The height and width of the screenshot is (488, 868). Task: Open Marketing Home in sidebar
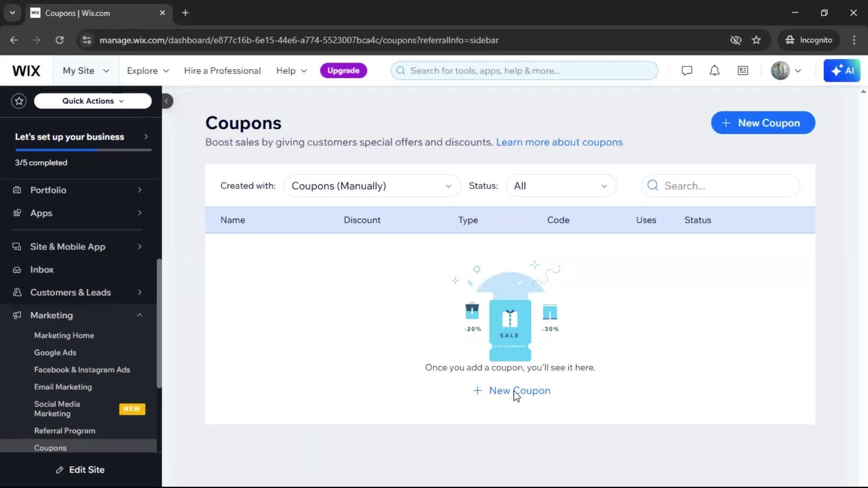64,335
